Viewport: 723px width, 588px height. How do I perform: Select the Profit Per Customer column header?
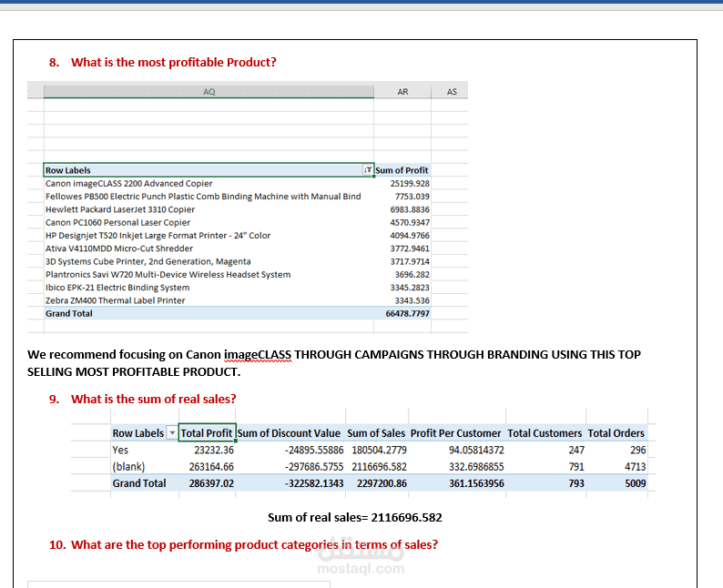click(x=455, y=433)
